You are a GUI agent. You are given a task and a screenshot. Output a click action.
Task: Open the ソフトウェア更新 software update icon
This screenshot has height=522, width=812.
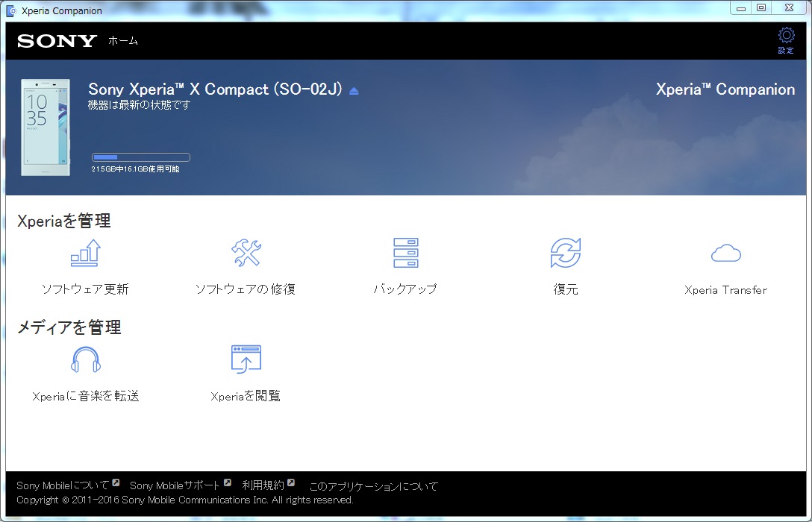(85, 253)
